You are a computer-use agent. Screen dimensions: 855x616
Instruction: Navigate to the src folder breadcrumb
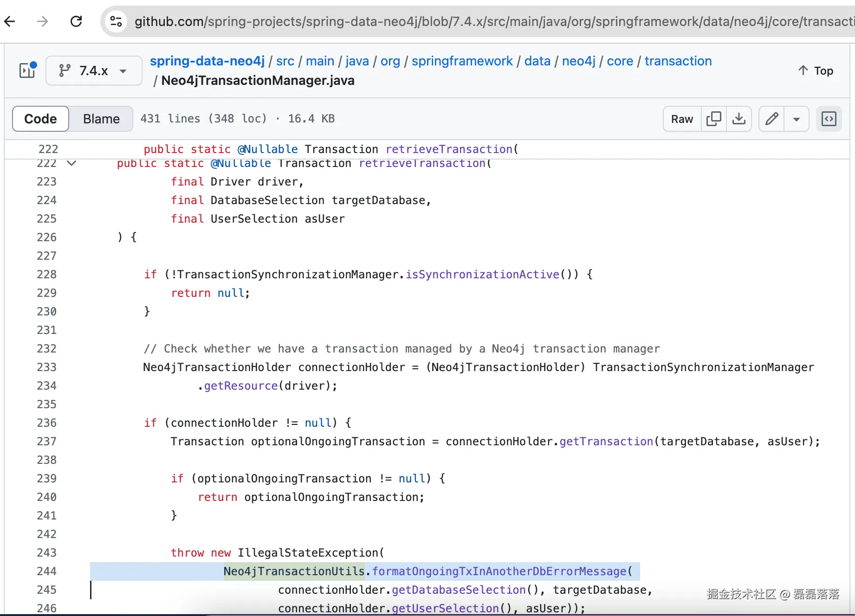tap(285, 61)
